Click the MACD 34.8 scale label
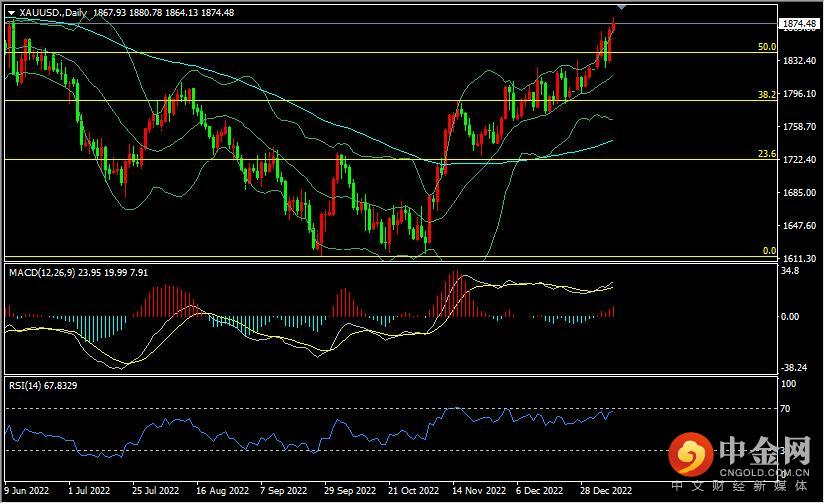 pyautogui.click(x=790, y=270)
